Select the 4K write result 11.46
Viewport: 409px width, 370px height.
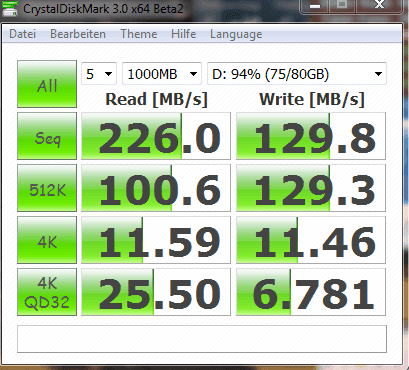(x=311, y=240)
